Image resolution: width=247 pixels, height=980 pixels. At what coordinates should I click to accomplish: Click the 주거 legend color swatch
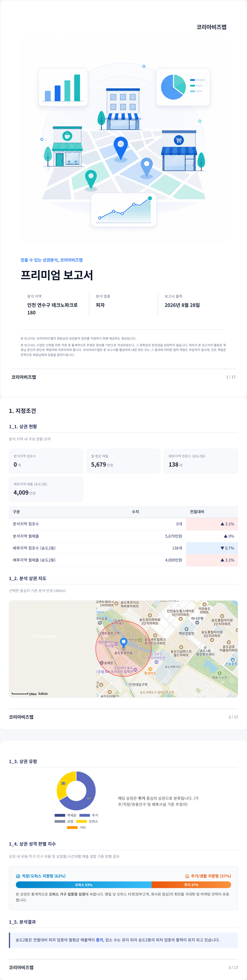point(85,815)
